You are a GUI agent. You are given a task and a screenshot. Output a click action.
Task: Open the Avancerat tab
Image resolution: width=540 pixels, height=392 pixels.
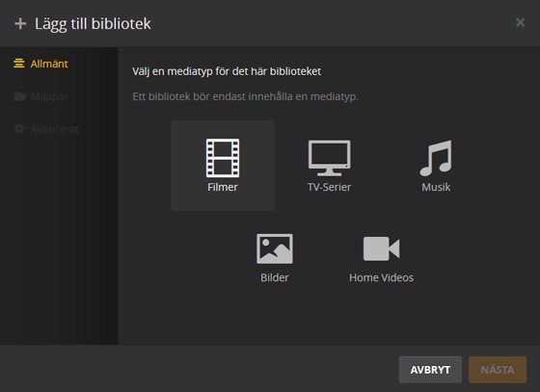(46, 129)
